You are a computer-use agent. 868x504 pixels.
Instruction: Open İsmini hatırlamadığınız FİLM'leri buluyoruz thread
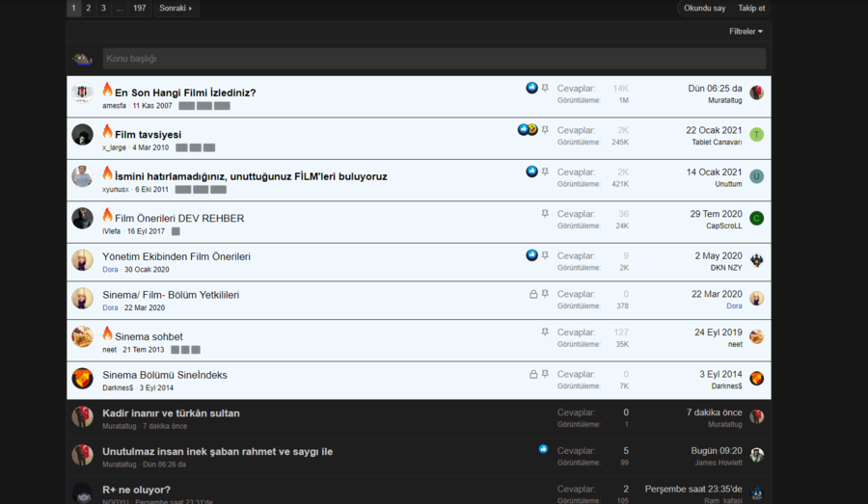251,176
